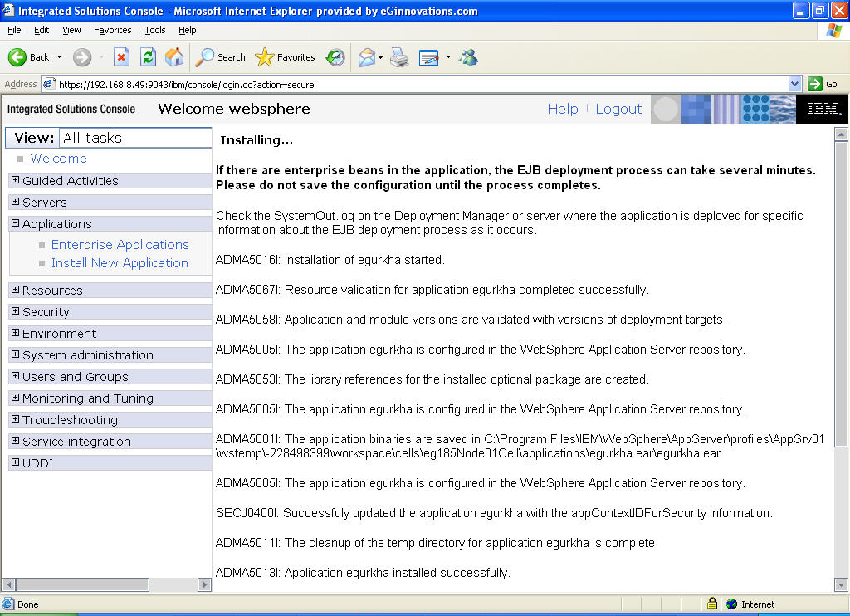Screen dimensions: 850x616
Task: Click the Logout link
Action: (618, 109)
